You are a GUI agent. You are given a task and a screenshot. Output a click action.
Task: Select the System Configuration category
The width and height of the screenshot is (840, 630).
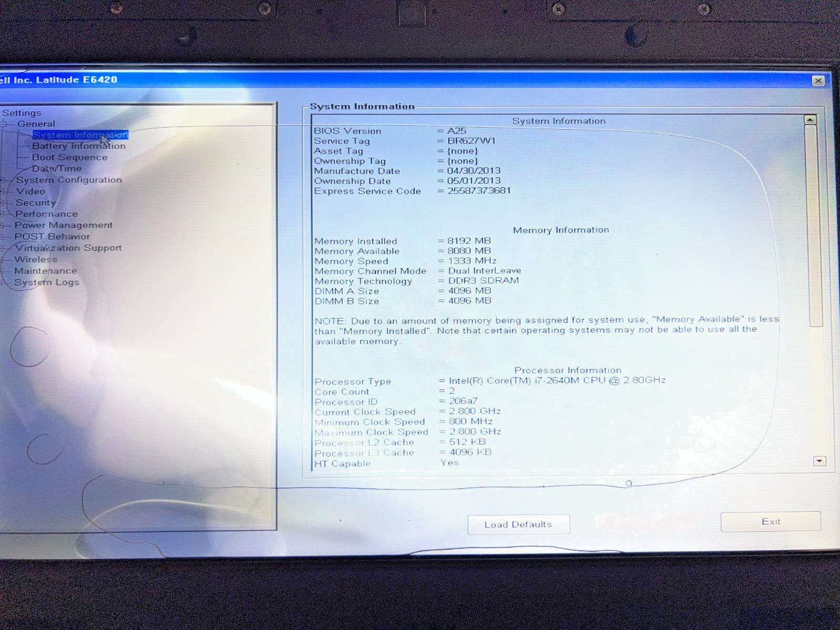click(69, 180)
